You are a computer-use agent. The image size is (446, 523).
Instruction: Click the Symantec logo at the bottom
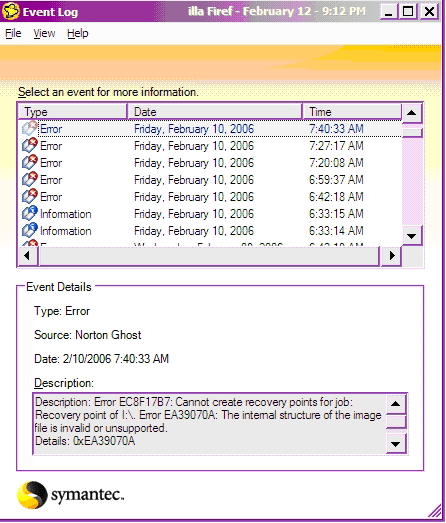[x=70, y=495]
